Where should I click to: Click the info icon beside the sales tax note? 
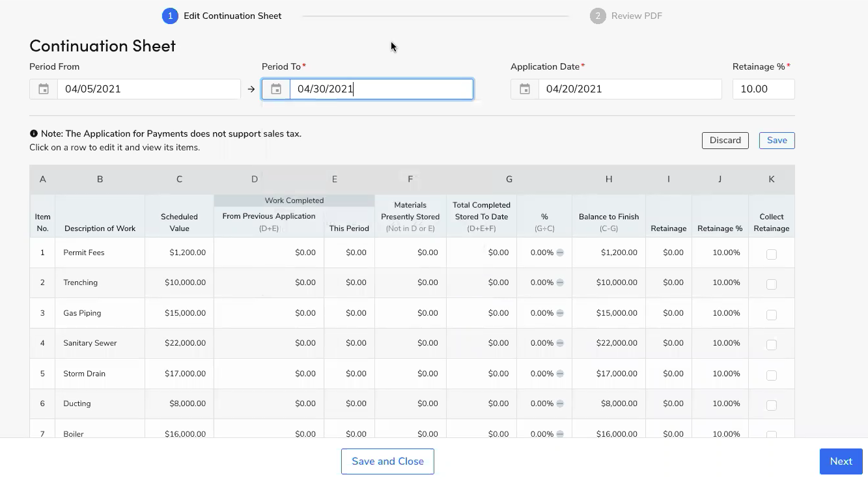pyautogui.click(x=34, y=133)
